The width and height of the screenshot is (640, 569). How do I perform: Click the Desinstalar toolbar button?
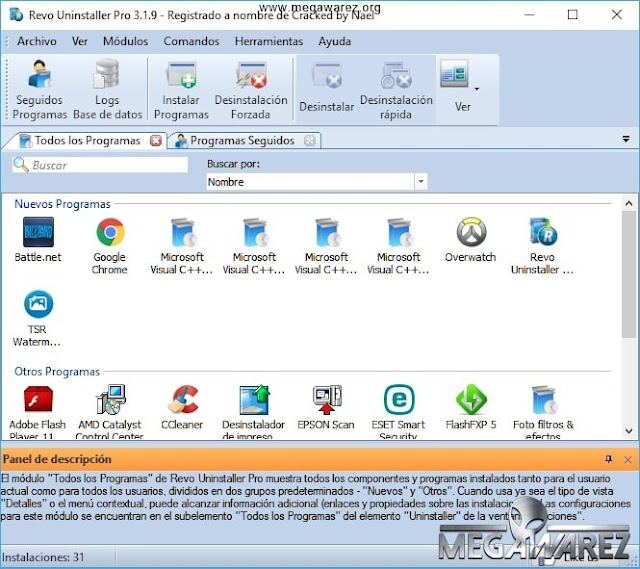[326, 89]
